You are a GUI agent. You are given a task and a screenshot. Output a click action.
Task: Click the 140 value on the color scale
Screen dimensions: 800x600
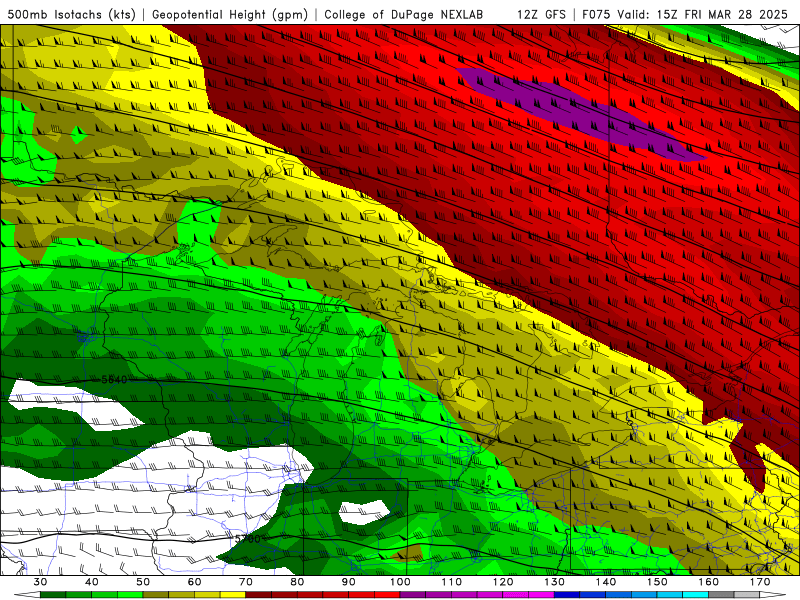click(606, 582)
